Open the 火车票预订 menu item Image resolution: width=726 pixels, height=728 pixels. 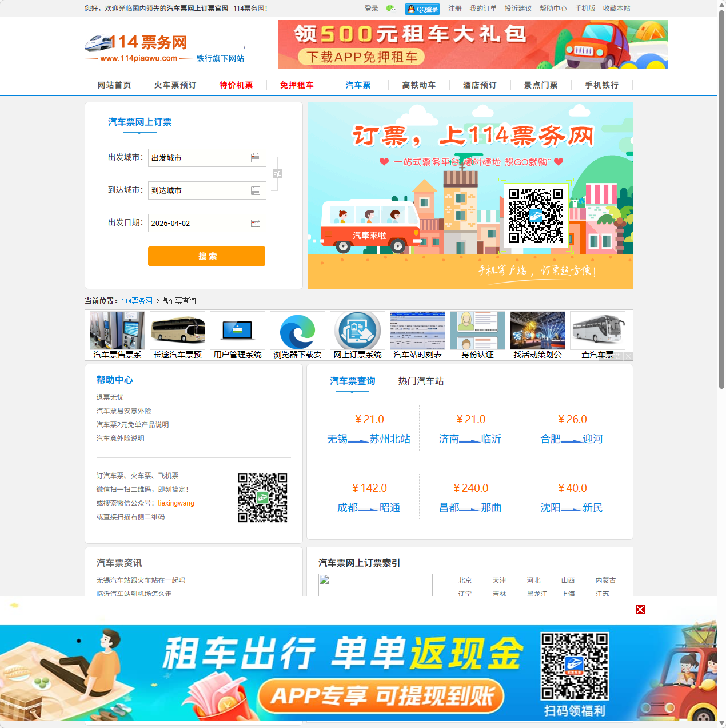click(x=175, y=85)
